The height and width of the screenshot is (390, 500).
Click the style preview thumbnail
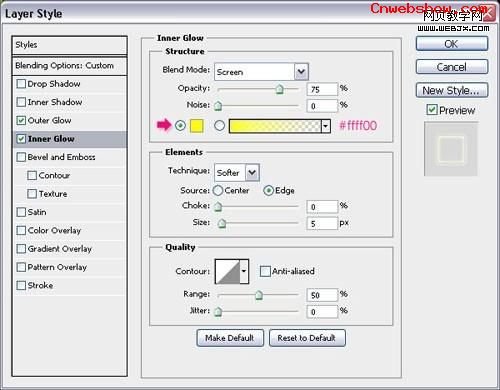pyautogui.click(x=451, y=149)
